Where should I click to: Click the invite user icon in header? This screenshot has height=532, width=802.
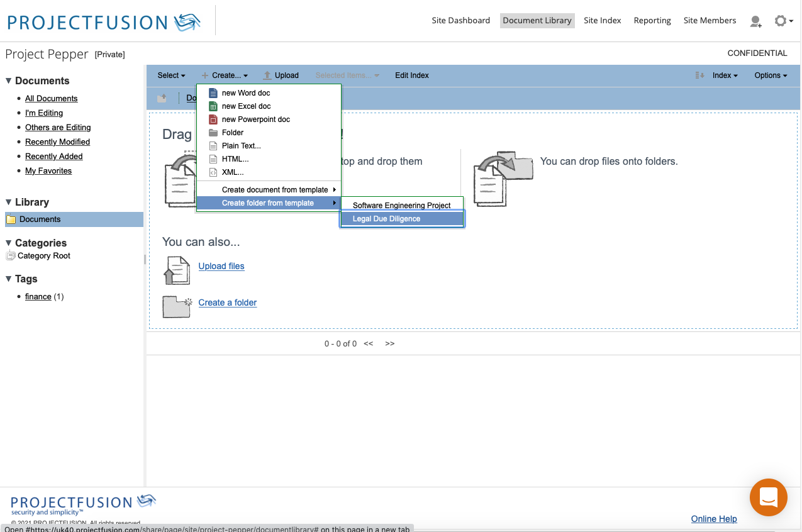coord(755,21)
